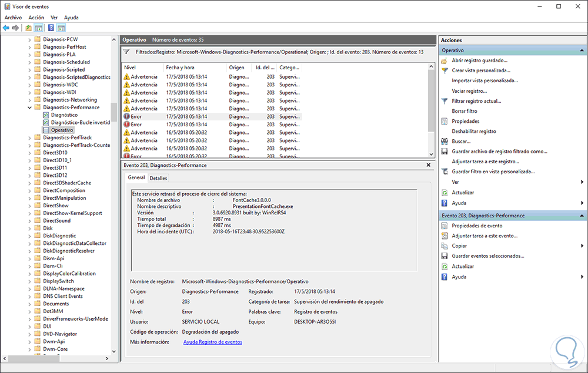Expand the 'Copiar' submenu arrow

[x=581, y=246]
